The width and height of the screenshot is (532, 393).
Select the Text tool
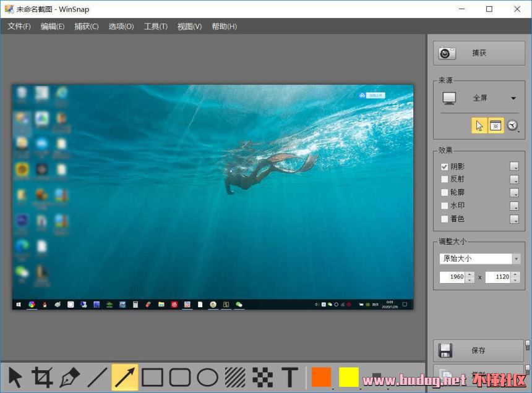click(290, 377)
